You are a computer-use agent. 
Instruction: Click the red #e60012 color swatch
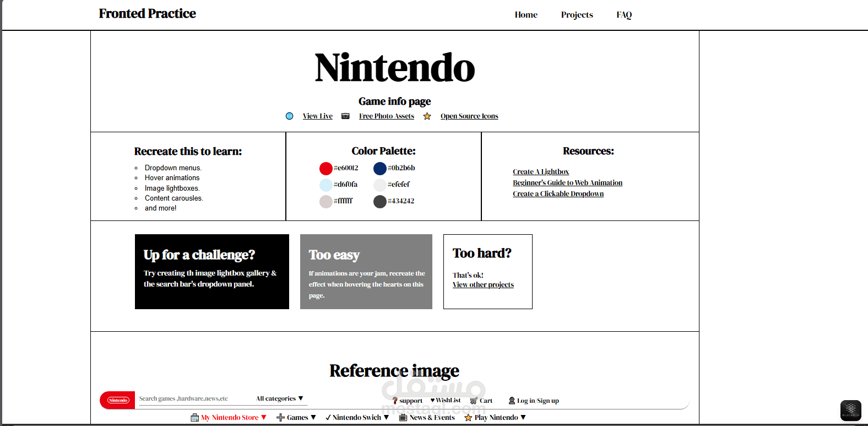pyautogui.click(x=326, y=168)
